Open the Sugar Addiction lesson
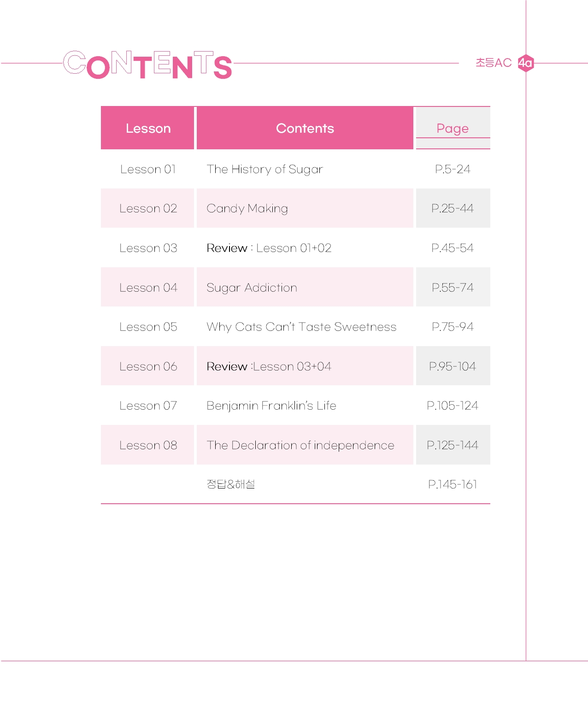Screen dimensions: 588x724 (252, 288)
